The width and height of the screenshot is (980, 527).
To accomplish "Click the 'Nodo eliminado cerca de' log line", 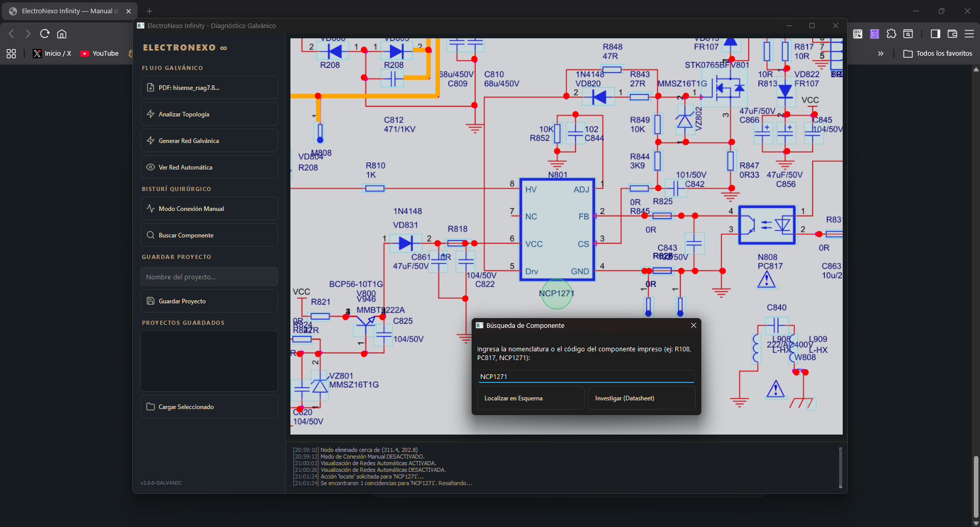I will [x=355, y=450].
